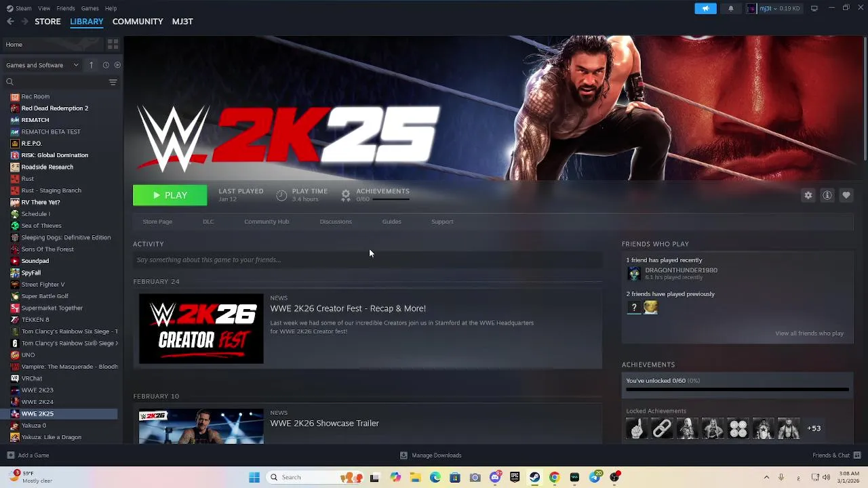Open the Help menu
This screenshot has width=868, height=488.
click(x=111, y=8)
